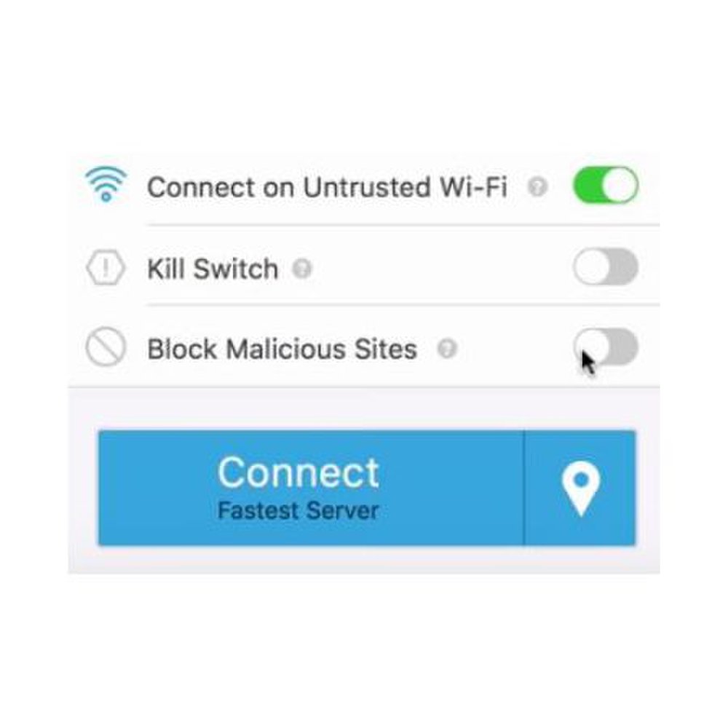728x728 pixels.
Task: Open server location picker beside Connect
Action: click(580, 488)
